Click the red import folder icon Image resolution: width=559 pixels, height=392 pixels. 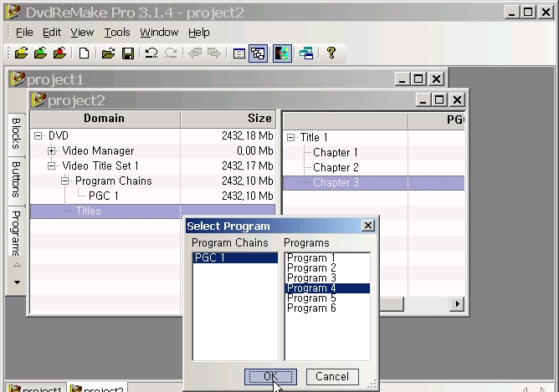(x=60, y=53)
